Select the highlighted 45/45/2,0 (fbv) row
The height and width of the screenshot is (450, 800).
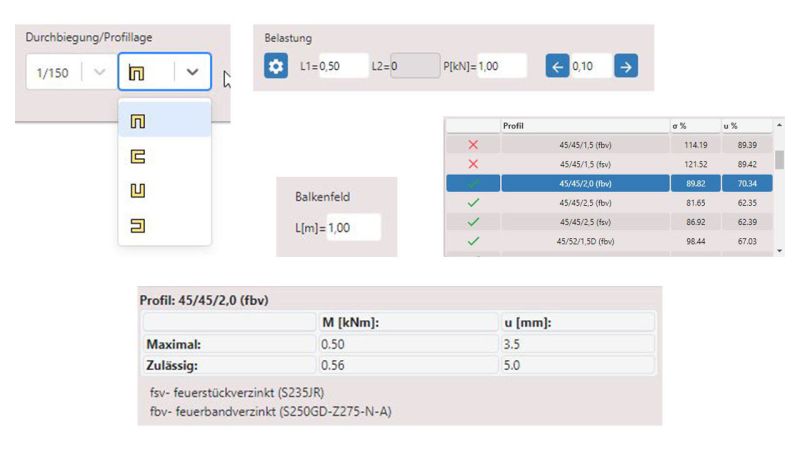(x=585, y=183)
